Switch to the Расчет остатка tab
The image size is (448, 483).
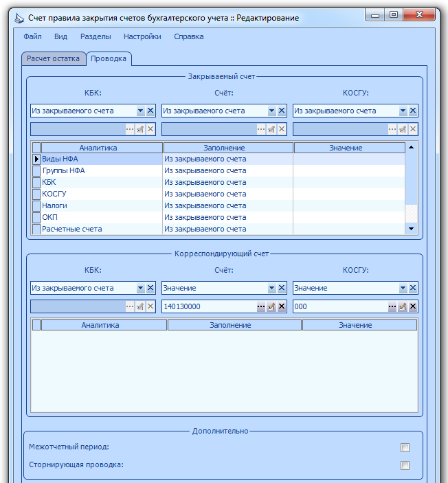(x=54, y=58)
